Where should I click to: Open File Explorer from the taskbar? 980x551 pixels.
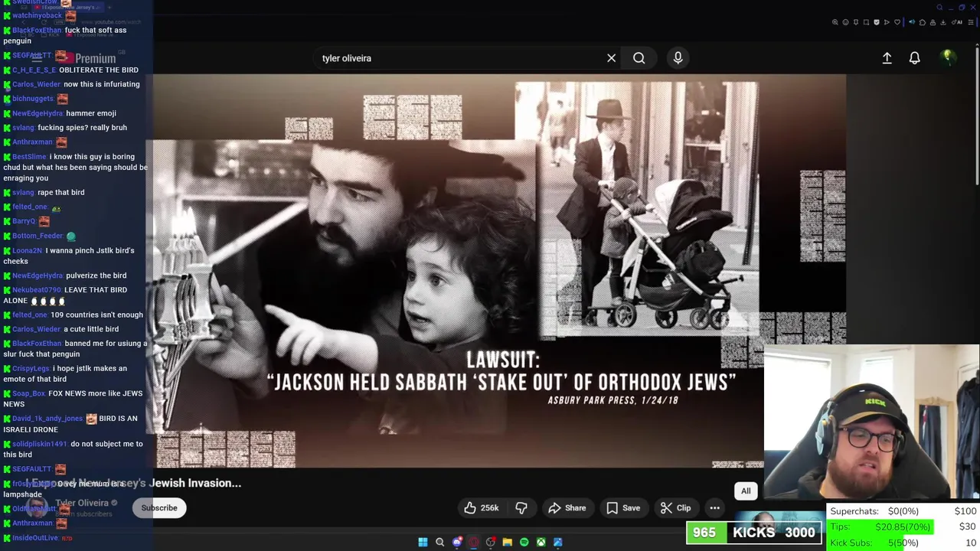tap(507, 542)
